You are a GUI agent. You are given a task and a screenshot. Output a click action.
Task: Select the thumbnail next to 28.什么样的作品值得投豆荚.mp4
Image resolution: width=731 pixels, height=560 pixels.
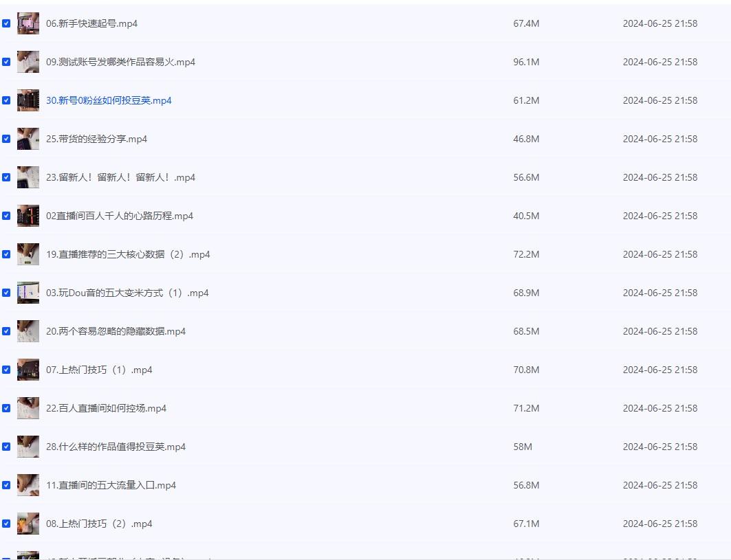pos(28,447)
